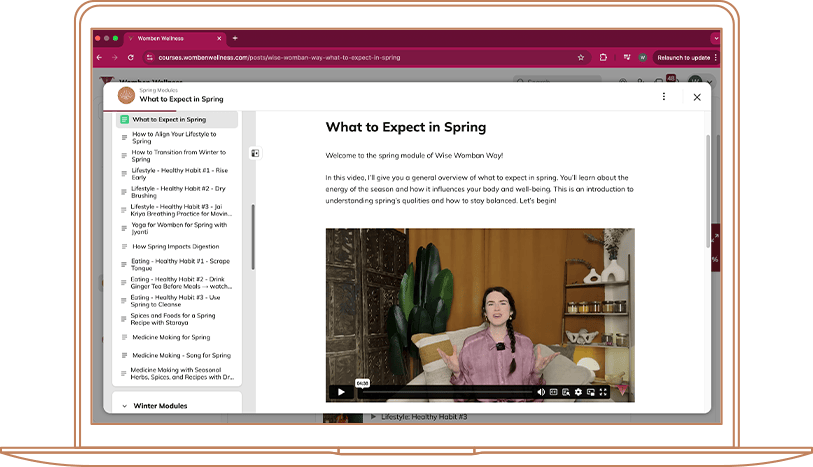View site information icon in the address bar

pos(149,58)
